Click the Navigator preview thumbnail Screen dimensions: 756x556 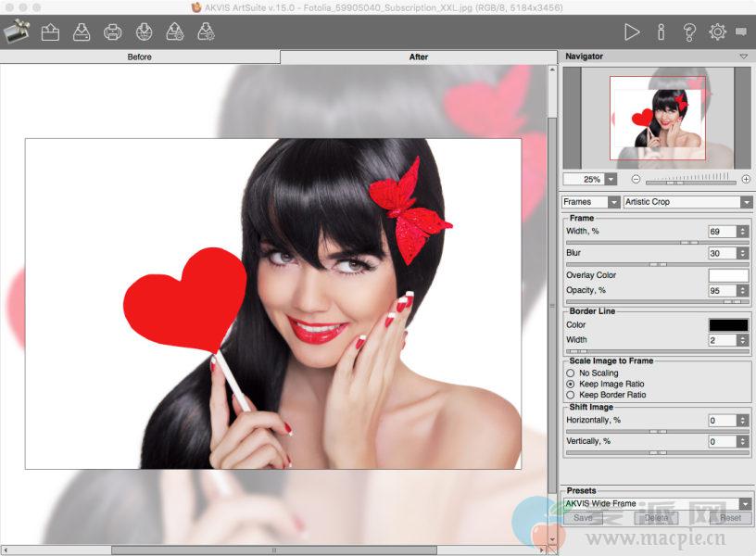pyautogui.click(x=657, y=117)
